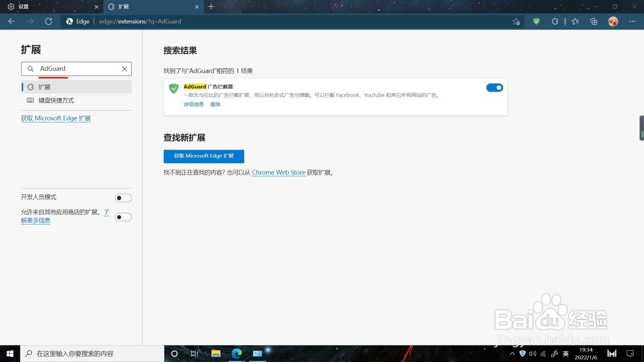Open the volume control in system tray

tap(533, 354)
